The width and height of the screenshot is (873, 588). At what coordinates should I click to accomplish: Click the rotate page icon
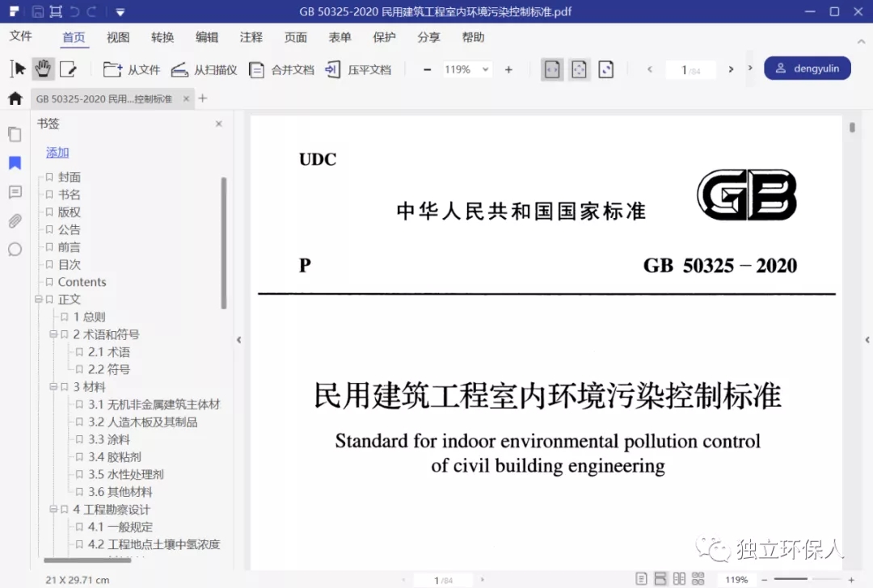[x=605, y=69]
